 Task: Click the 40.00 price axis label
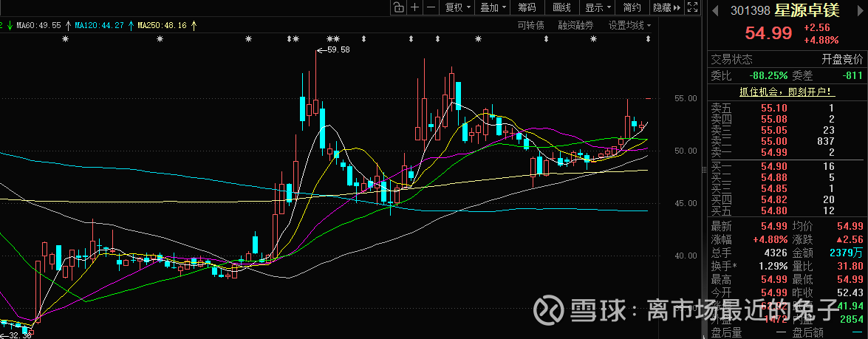[x=685, y=256]
